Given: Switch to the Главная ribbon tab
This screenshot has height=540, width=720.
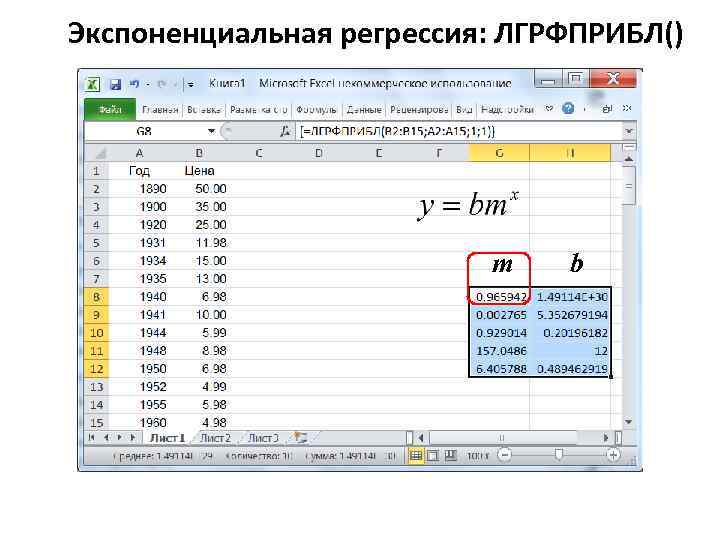Looking at the screenshot, I should 160,110.
